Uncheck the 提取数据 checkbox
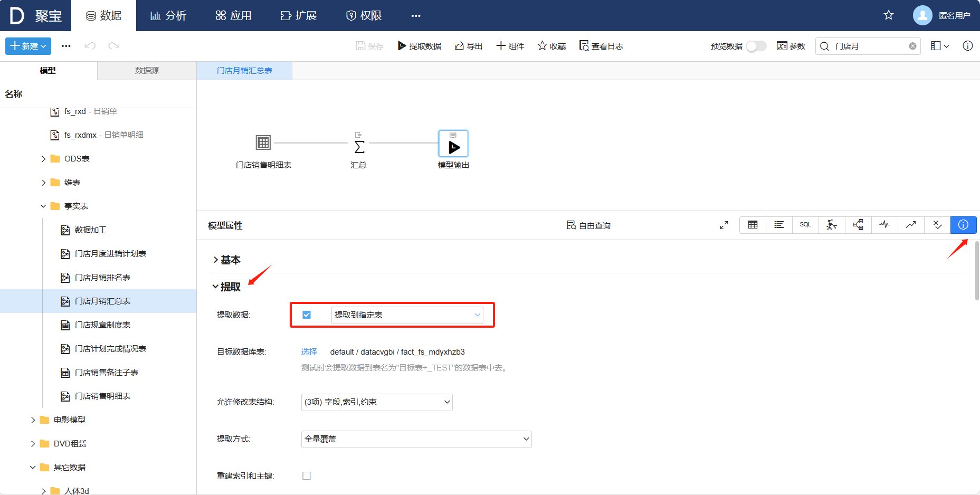This screenshot has height=495, width=980. point(307,315)
